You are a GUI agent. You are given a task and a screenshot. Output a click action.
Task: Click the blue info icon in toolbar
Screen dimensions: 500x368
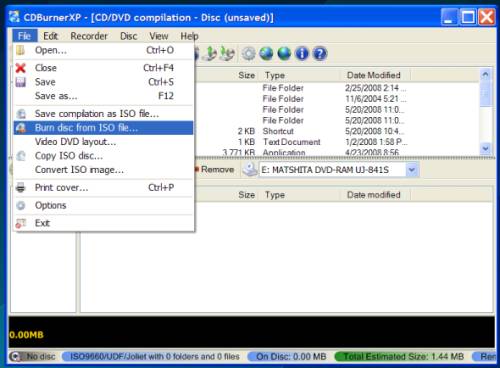302,53
